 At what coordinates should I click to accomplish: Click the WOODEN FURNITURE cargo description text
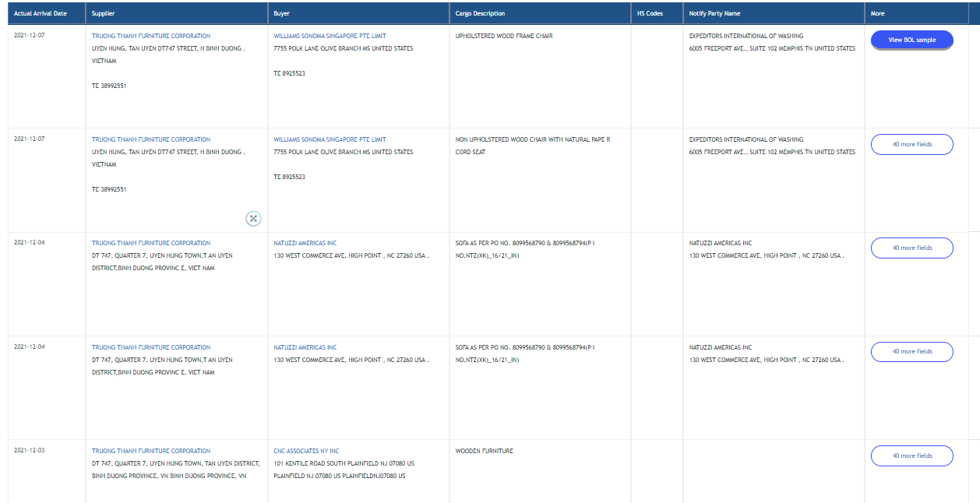[x=484, y=451]
